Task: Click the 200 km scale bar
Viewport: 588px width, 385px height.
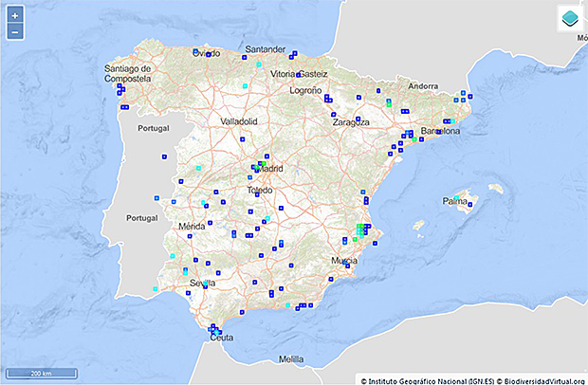Action: point(40,373)
